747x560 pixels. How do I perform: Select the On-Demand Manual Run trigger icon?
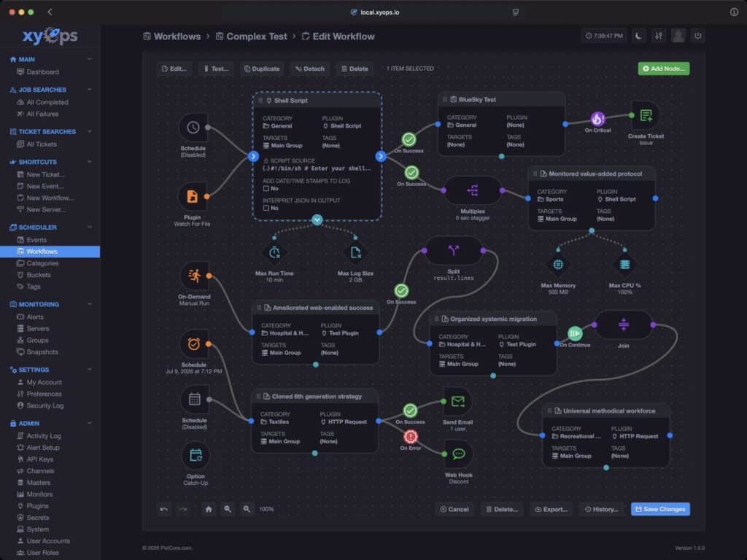pyautogui.click(x=194, y=276)
